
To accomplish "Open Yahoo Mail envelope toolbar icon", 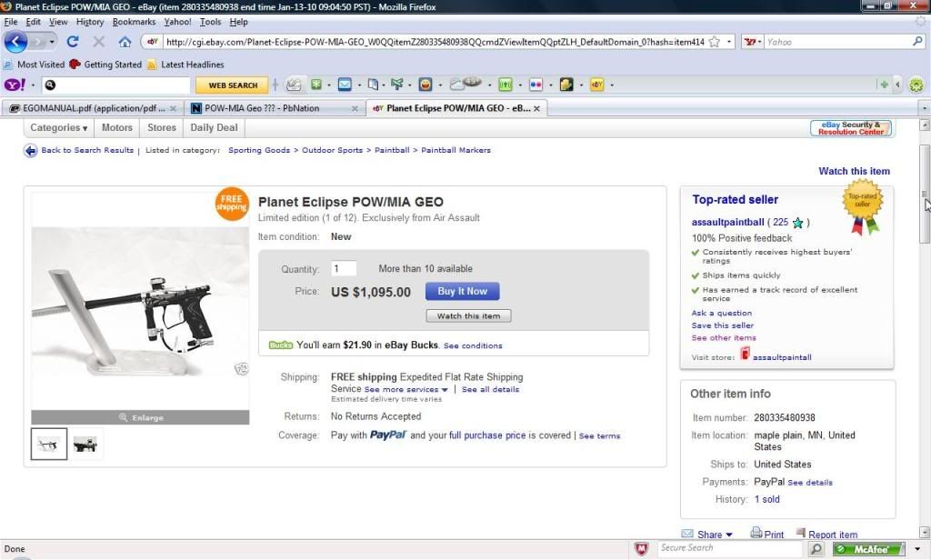I will tap(345, 85).
